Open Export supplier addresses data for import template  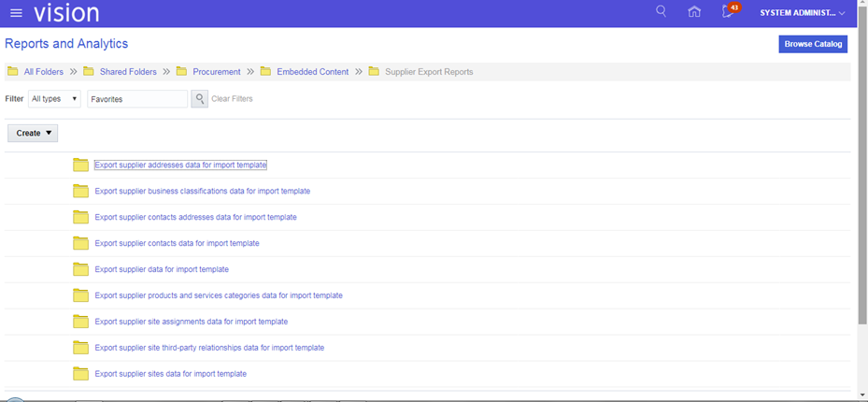coord(180,165)
